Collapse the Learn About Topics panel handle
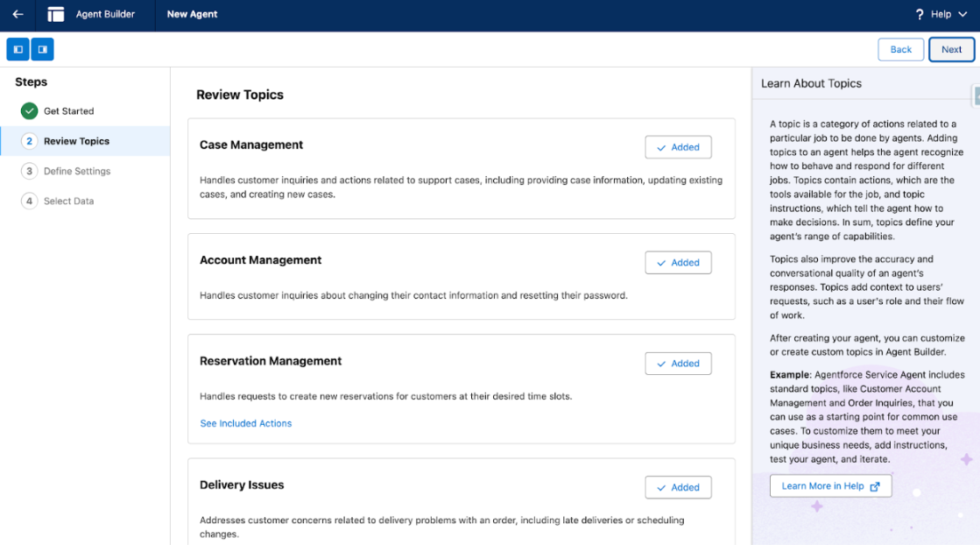980x545 pixels. click(x=976, y=94)
